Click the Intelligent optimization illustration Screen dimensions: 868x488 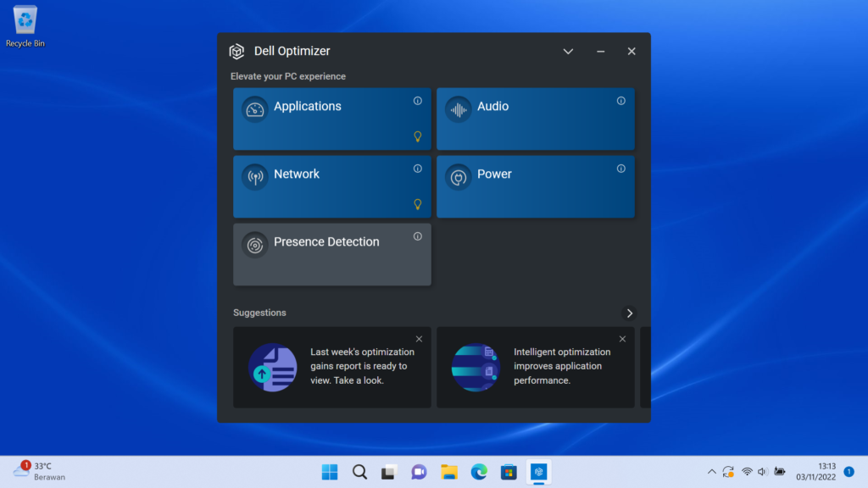[x=476, y=368]
